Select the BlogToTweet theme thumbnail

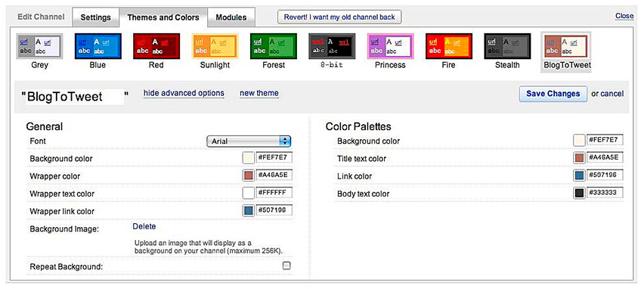point(566,46)
